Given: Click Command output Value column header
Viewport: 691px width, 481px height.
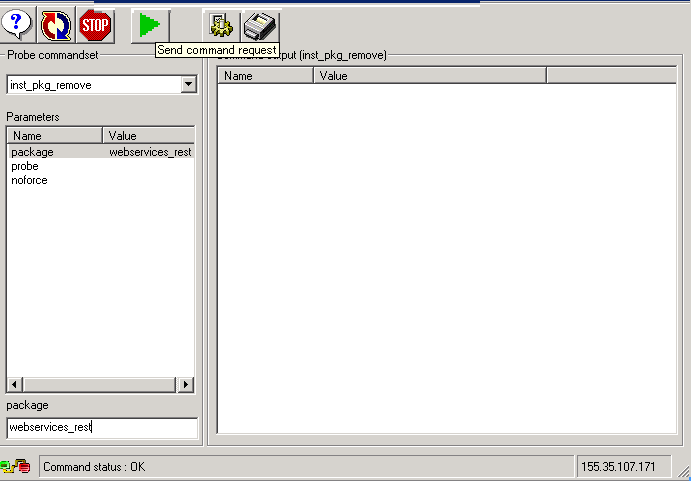Looking at the screenshot, I should (430, 76).
